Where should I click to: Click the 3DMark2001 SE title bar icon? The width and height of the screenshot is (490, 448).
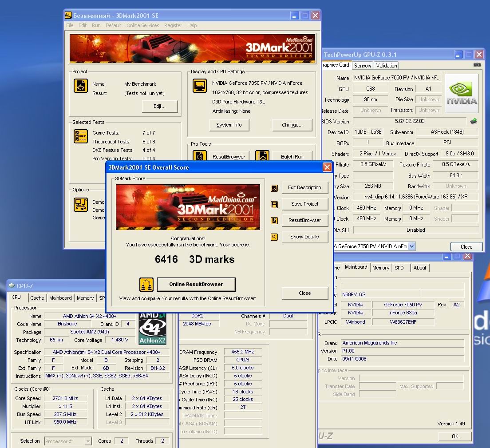pyautogui.click(x=68, y=15)
